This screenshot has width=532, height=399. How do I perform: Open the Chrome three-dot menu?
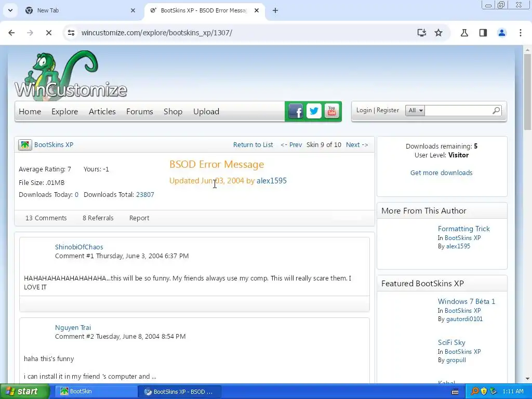tap(521, 33)
